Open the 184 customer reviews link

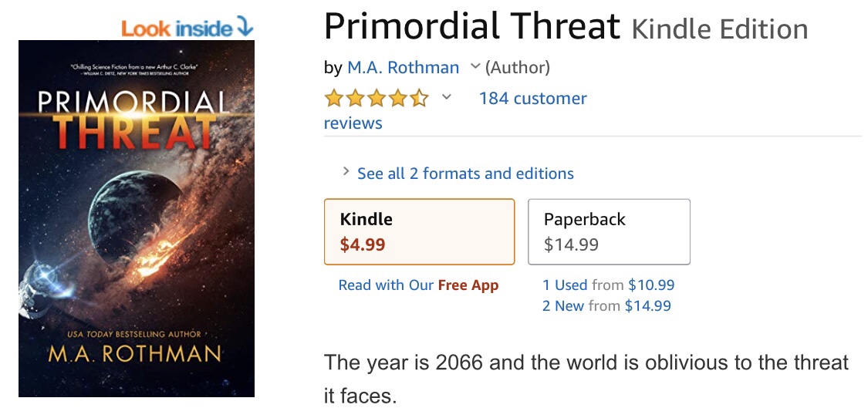pyautogui.click(x=455, y=110)
